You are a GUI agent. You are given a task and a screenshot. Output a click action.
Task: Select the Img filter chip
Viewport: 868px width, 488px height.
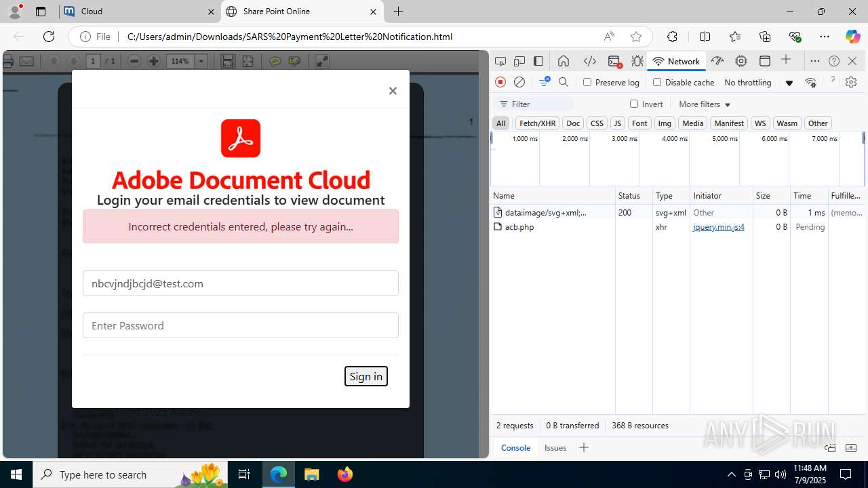point(665,123)
